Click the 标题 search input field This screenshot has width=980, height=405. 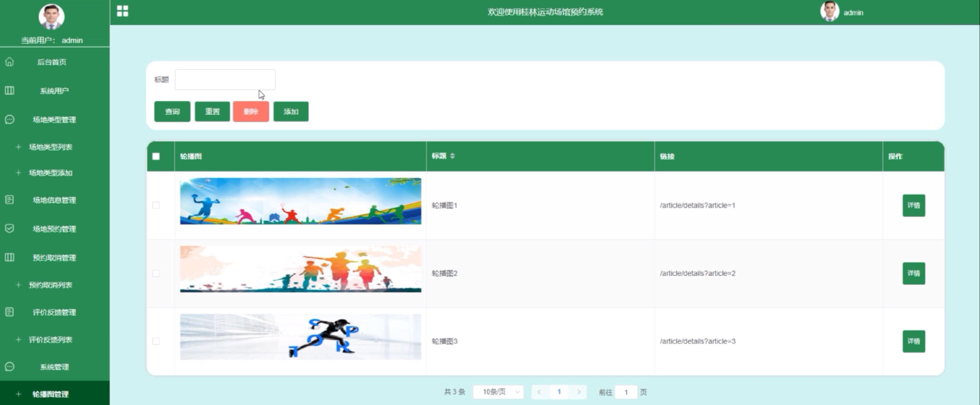tap(225, 80)
